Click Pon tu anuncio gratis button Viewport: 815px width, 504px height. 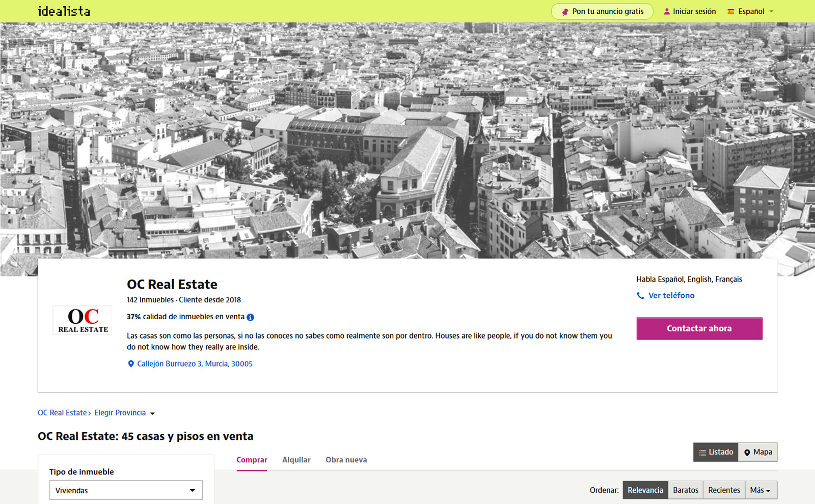(x=602, y=11)
